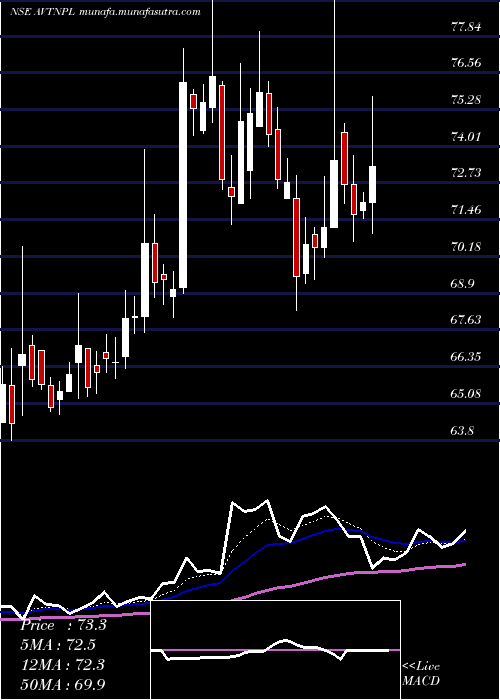Select the 68.9 price axis label
500x700 pixels.
pyautogui.click(x=462, y=283)
